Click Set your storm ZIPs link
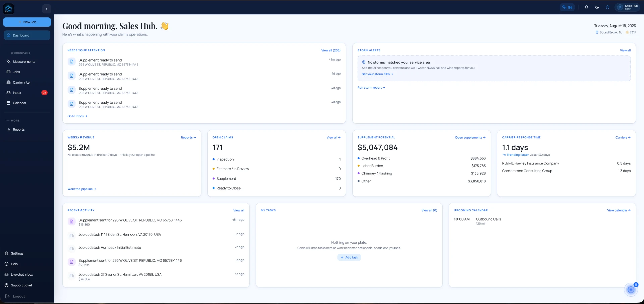Screen dimensions: 644x304 pyautogui.click(x=377, y=74)
